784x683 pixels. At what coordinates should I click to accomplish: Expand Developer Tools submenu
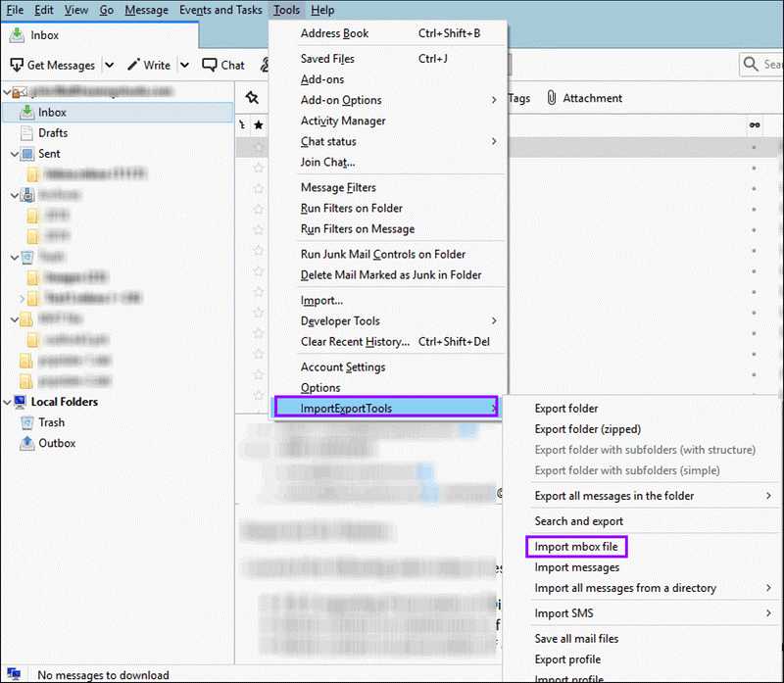[x=494, y=321]
